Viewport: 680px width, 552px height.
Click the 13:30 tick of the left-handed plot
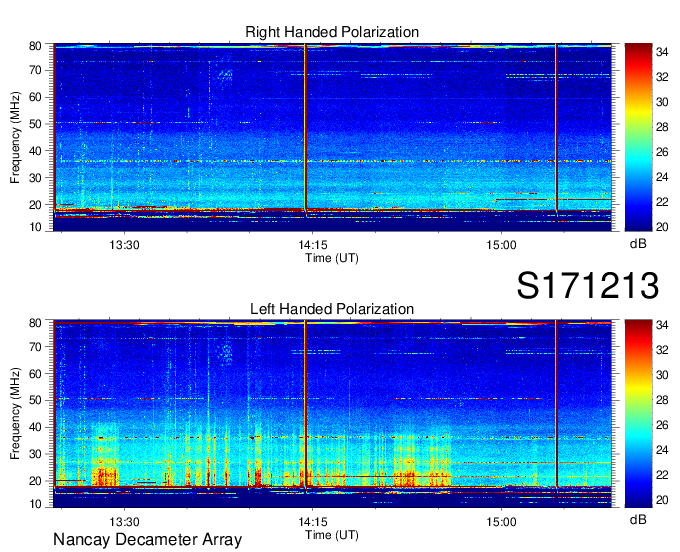tap(124, 522)
